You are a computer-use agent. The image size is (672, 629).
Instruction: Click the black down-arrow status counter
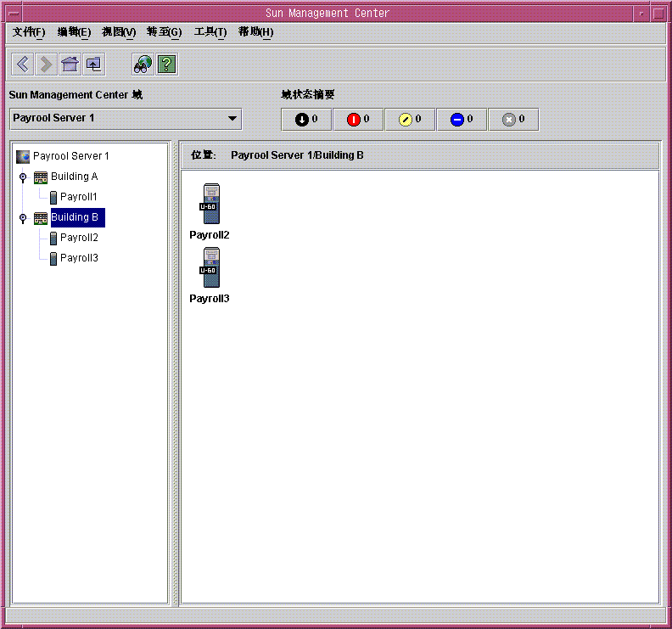tap(306, 119)
